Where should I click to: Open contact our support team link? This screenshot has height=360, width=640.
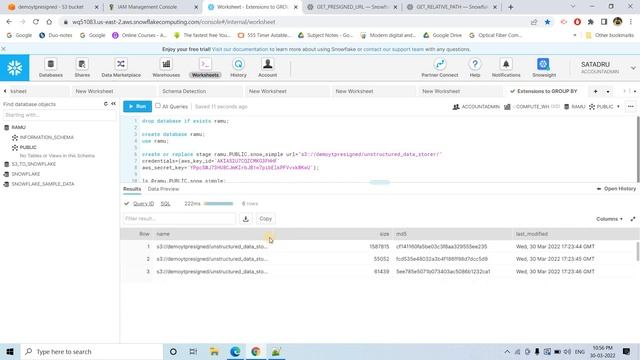[393, 49]
